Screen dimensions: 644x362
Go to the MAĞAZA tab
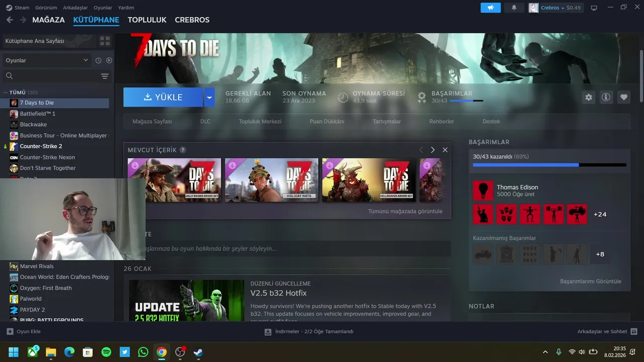click(48, 20)
